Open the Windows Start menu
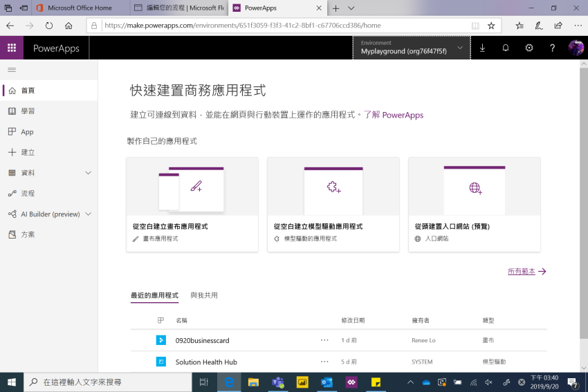This screenshot has height=392, width=588. point(12,382)
